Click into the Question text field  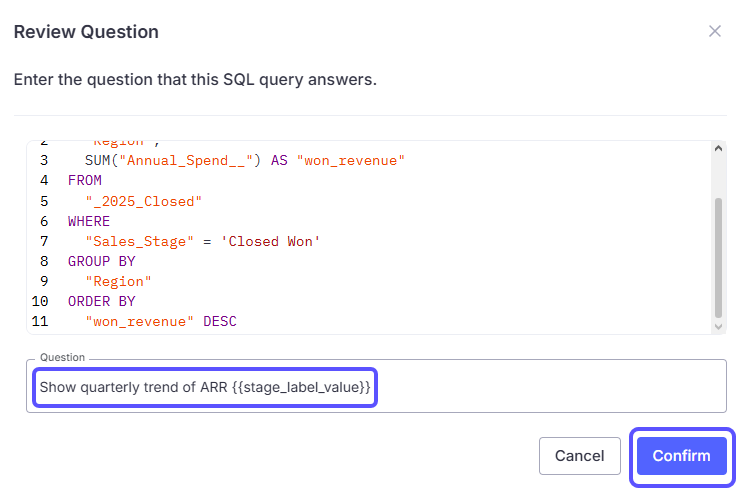point(376,386)
